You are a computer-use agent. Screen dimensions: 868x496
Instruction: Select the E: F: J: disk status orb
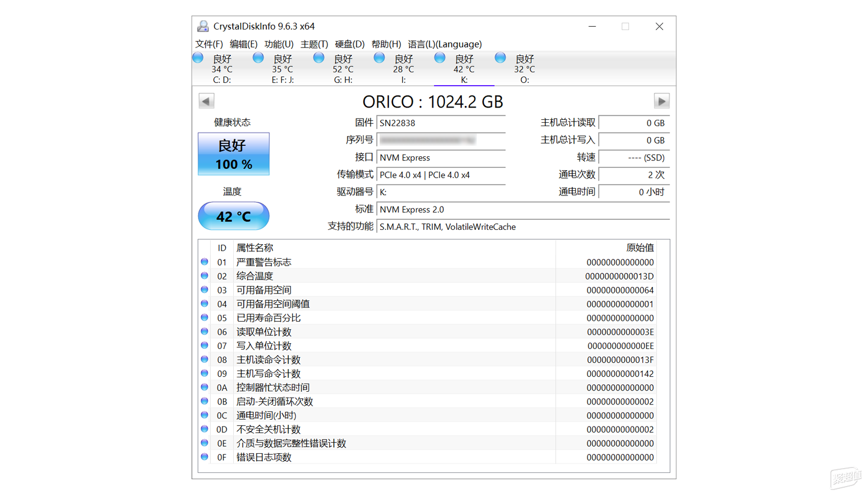(259, 58)
